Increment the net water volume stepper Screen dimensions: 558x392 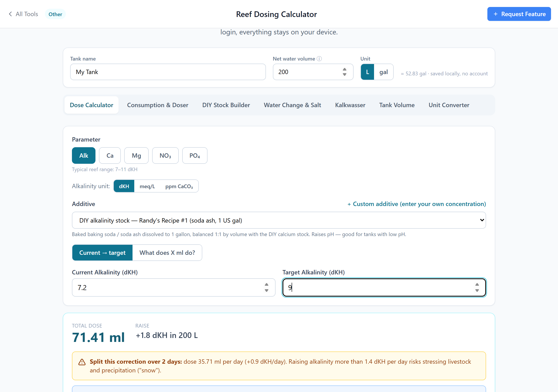pos(344,69)
